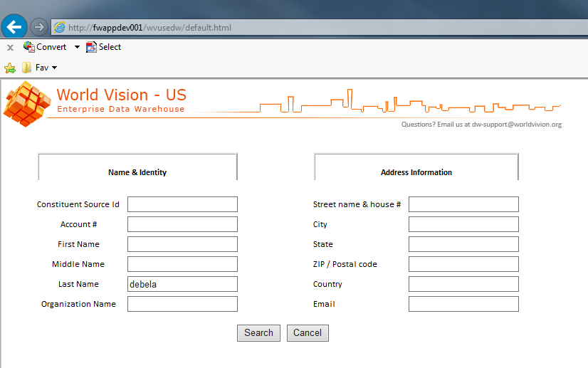588x368 pixels.
Task: Expand the Convert dropdown arrow
Action: (x=77, y=47)
